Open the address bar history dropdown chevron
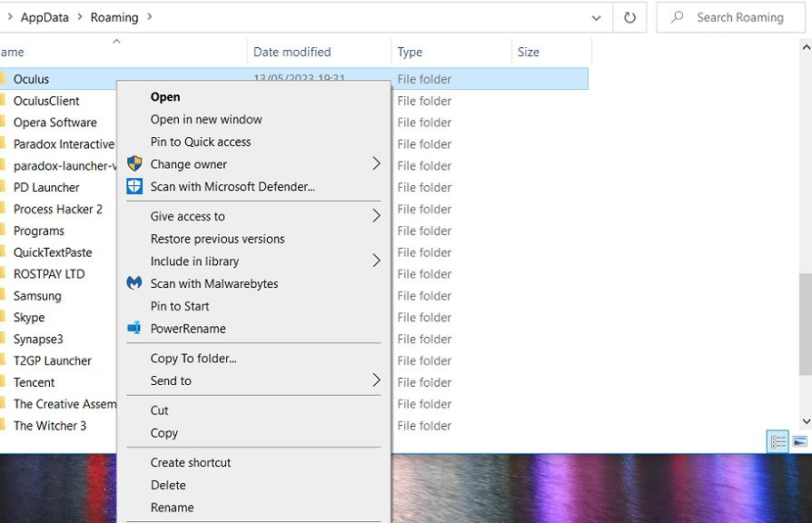Image resolution: width=812 pixels, height=523 pixels. click(596, 17)
